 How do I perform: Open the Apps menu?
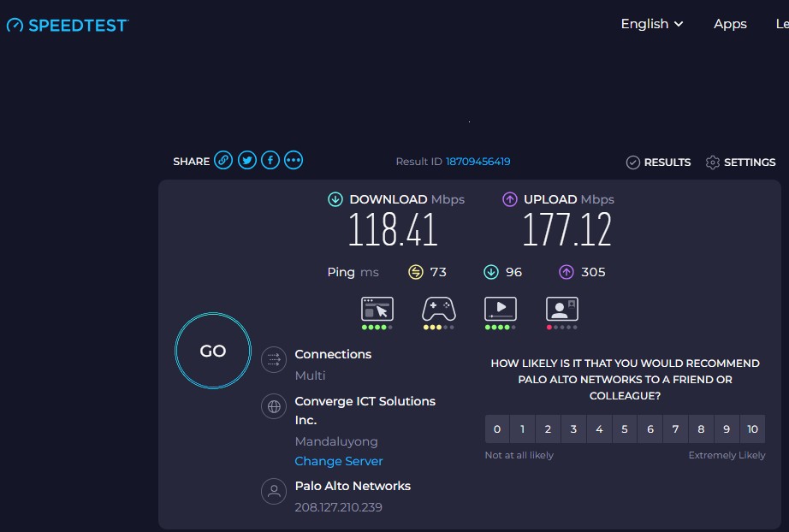730,24
